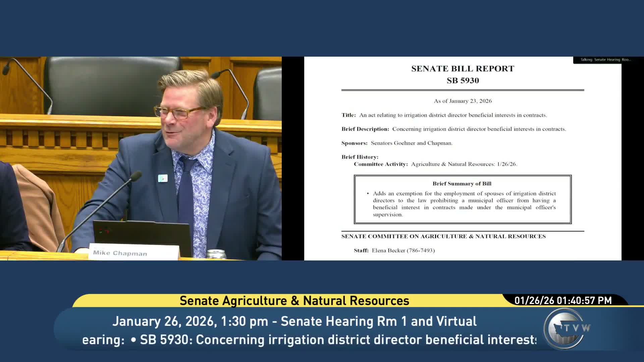644x362 pixels.
Task: Expand the Brief History section
Action: [360, 157]
